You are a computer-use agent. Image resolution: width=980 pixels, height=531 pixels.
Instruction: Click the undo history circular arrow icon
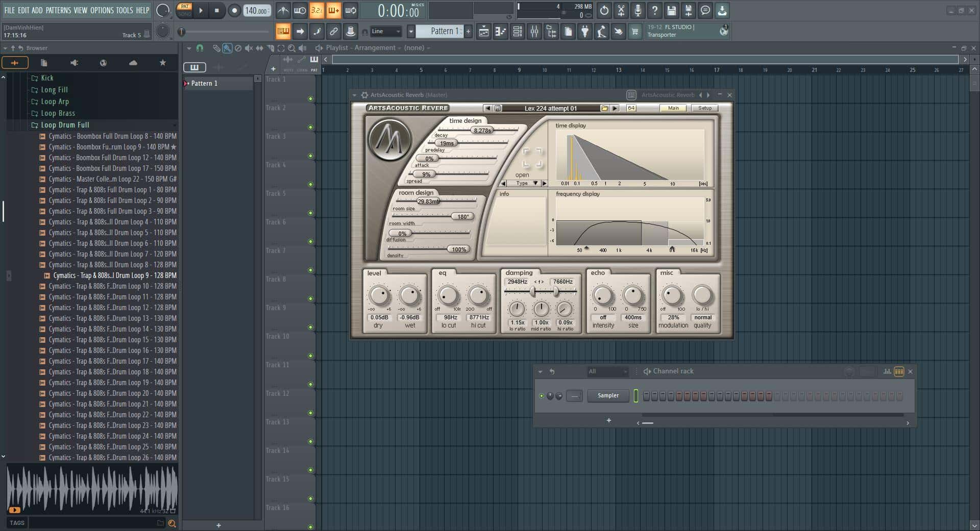coord(604,10)
